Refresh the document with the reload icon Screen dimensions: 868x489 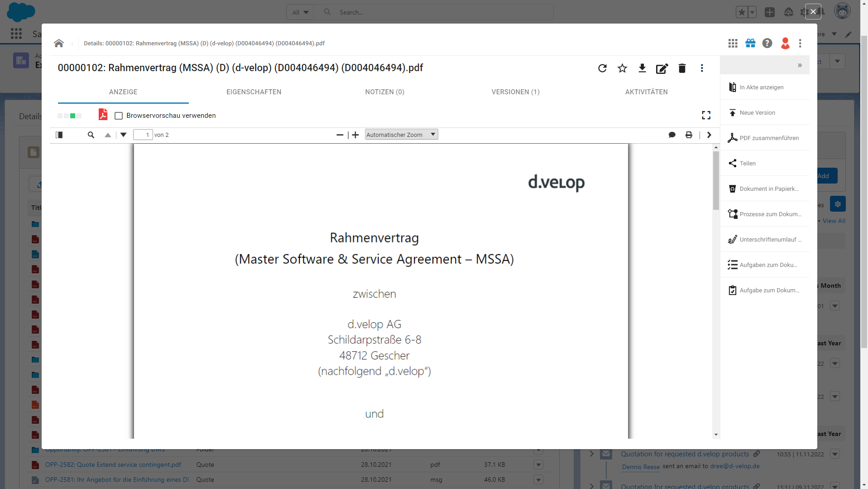pos(602,68)
